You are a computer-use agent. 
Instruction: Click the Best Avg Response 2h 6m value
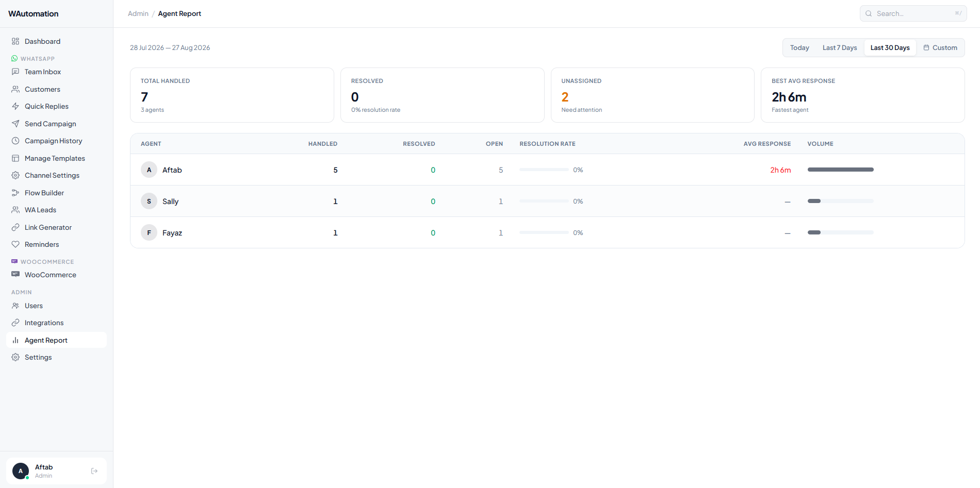point(789,97)
